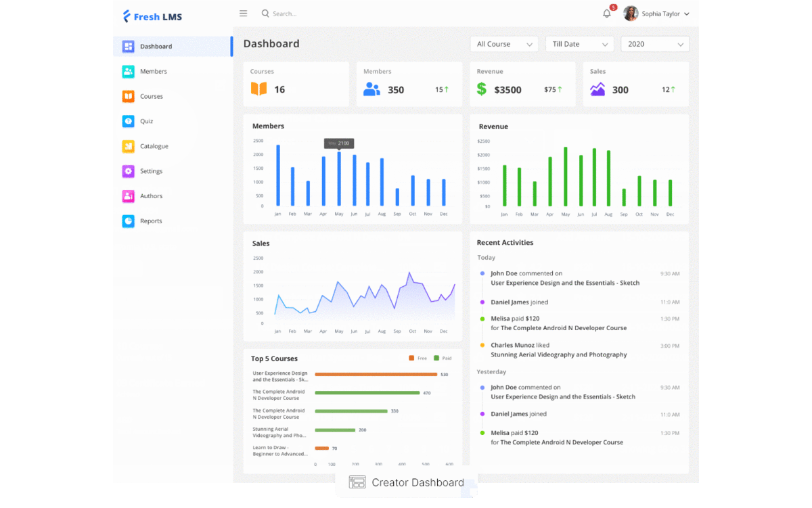Click the Catalogue icon in the sidebar

[128, 146]
